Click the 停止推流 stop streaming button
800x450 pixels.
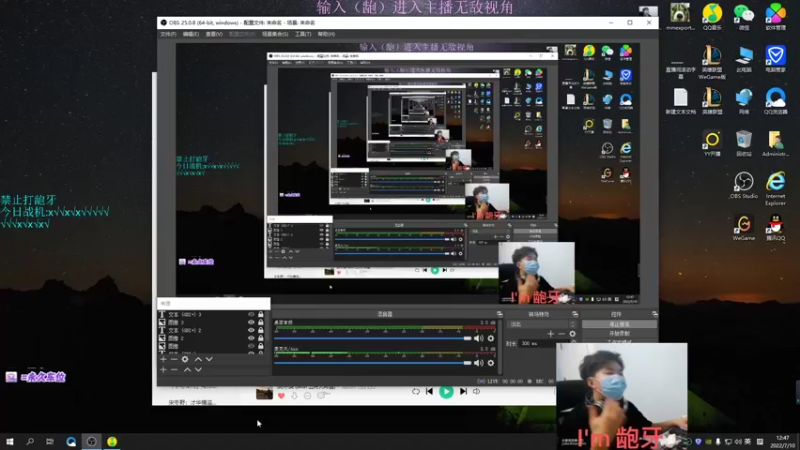[x=619, y=324]
